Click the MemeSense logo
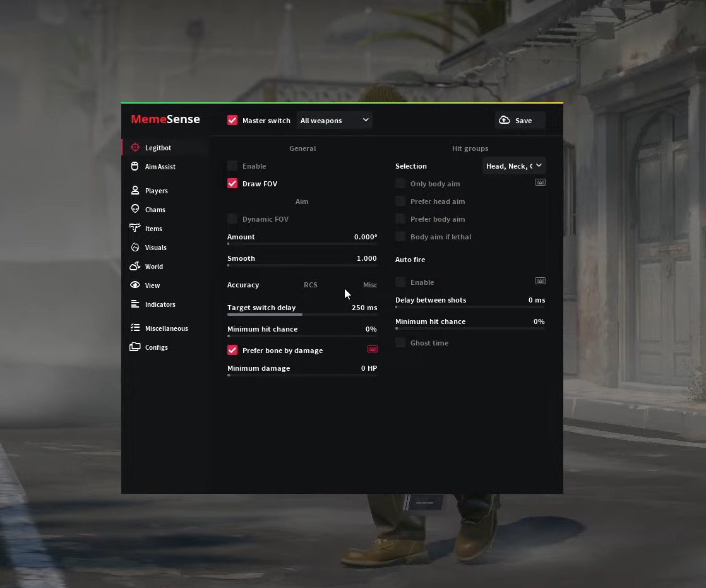The height and width of the screenshot is (588, 706). click(165, 119)
